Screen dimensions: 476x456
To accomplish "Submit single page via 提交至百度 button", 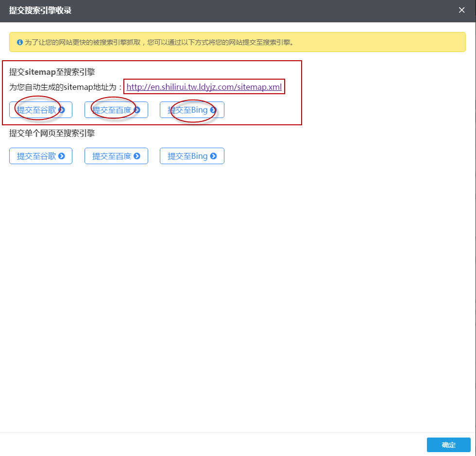I will [x=112, y=156].
